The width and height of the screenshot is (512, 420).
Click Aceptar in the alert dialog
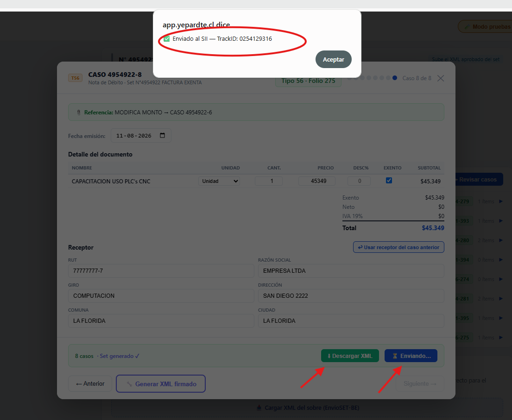(x=334, y=59)
